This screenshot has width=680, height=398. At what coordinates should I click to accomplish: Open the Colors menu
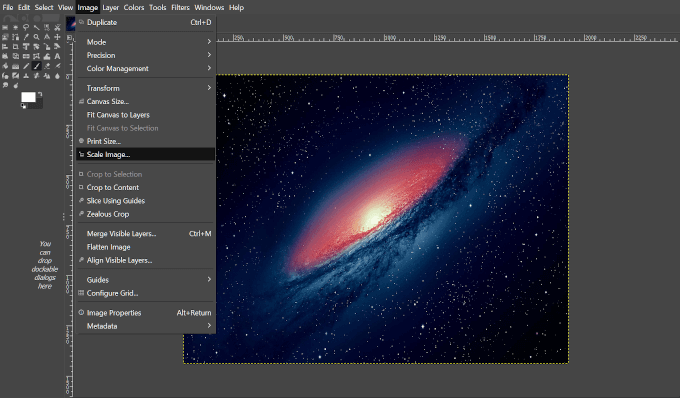pos(134,7)
